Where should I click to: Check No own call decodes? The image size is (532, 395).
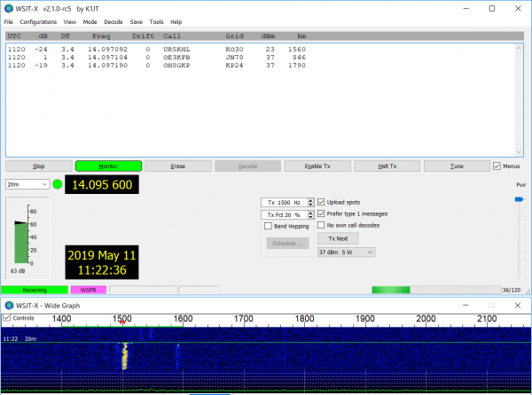(x=321, y=225)
